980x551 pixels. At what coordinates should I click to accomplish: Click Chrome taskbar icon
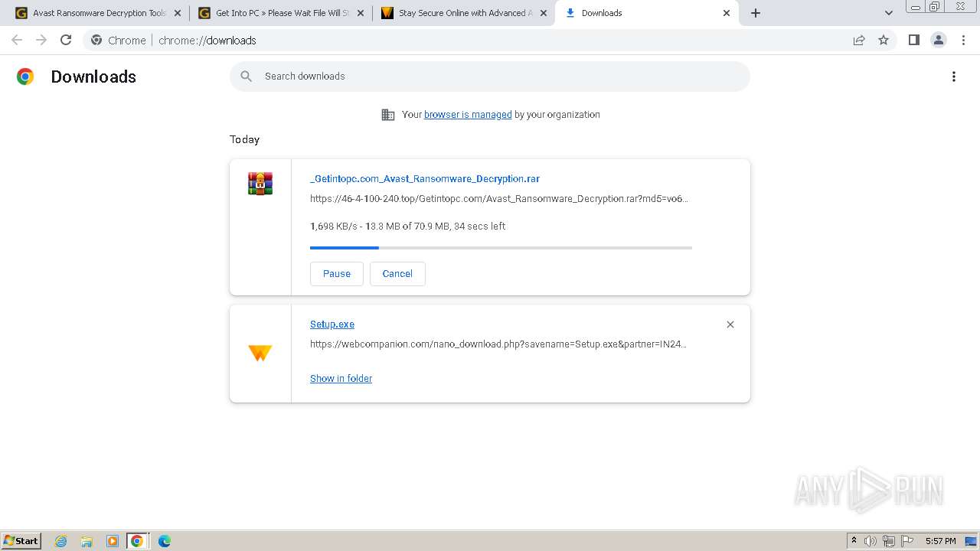[x=137, y=541]
